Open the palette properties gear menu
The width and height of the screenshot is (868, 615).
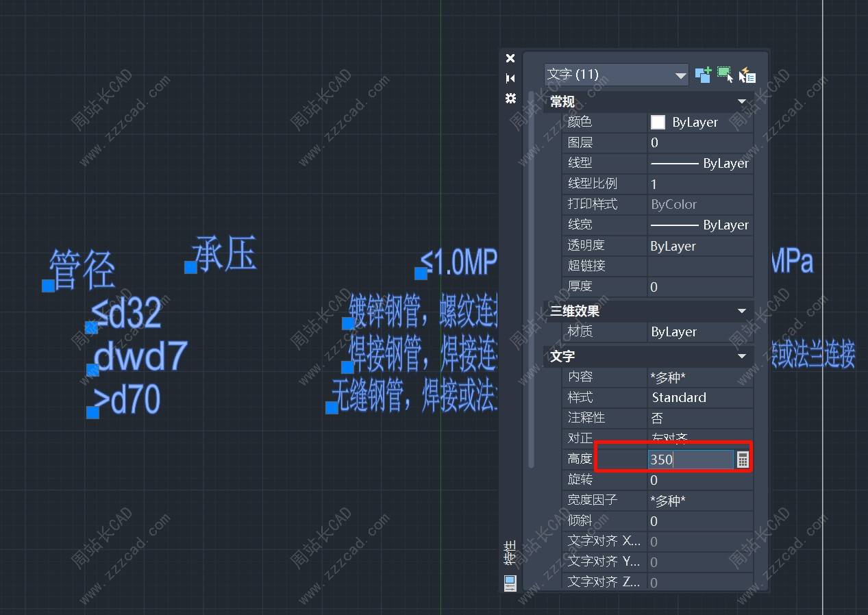tap(510, 99)
